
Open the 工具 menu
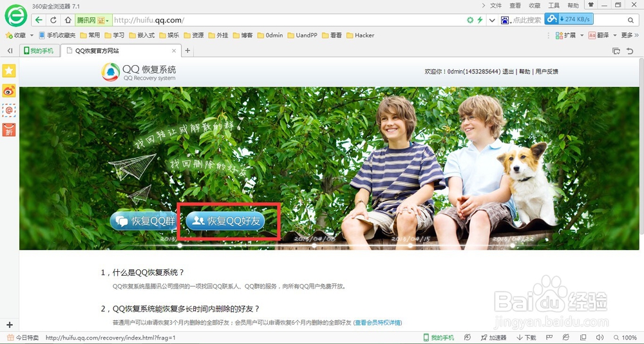[x=554, y=5]
